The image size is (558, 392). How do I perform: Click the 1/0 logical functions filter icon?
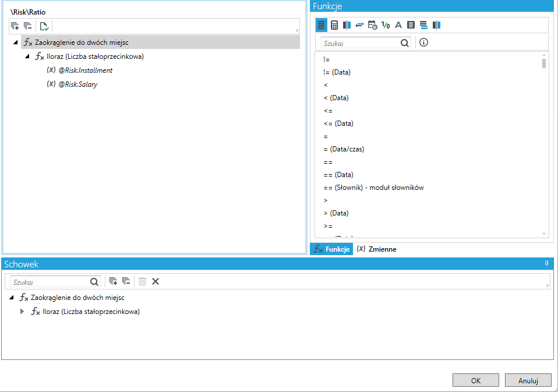click(x=386, y=25)
